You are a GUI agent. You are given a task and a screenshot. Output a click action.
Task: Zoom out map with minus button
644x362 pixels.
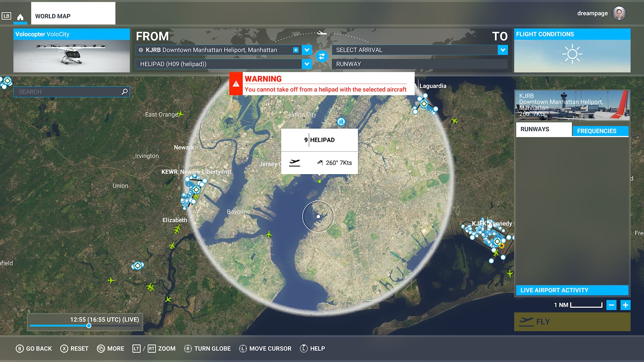[611, 305]
